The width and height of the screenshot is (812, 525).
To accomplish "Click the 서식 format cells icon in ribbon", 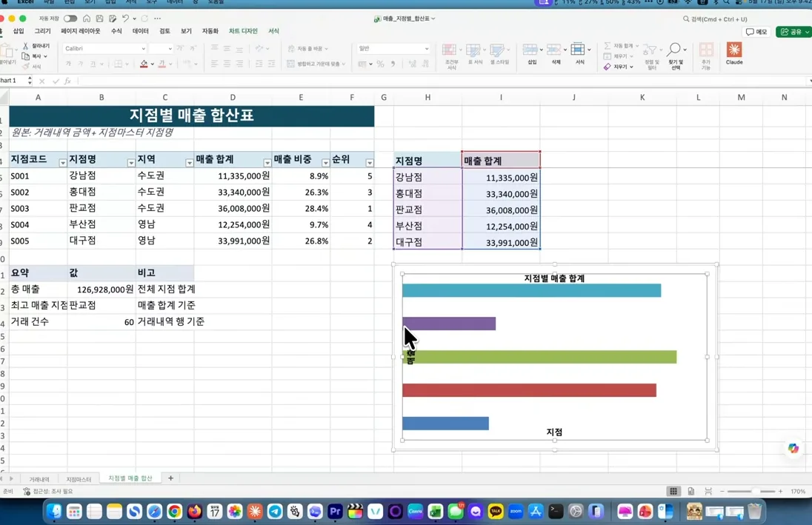I will pos(577,50).
